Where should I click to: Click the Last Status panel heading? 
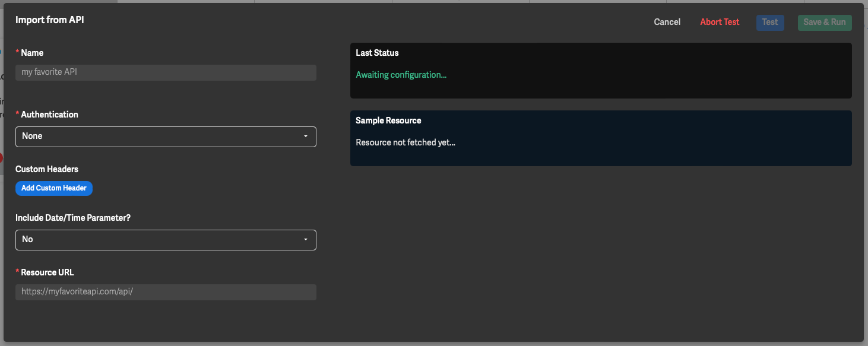(x=377, y=53)
